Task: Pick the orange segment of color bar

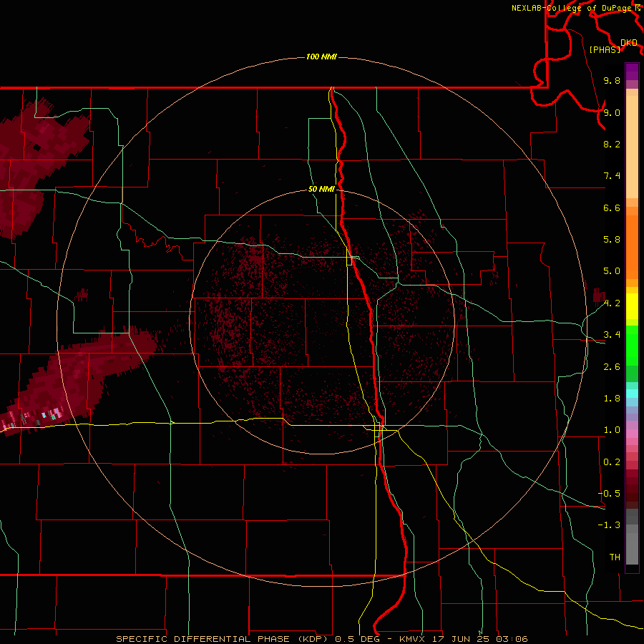Action: click(632, 248)
